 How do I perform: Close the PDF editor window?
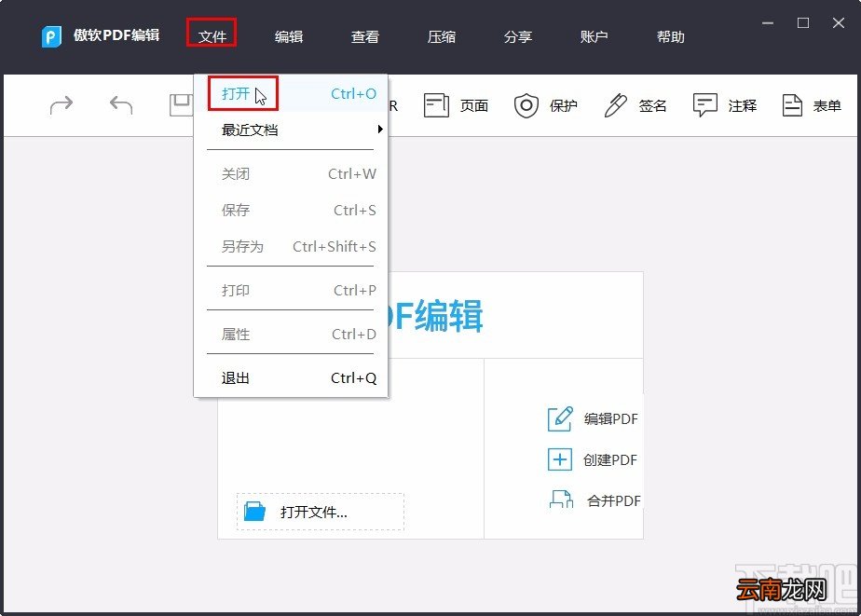[x=839, y=23]
